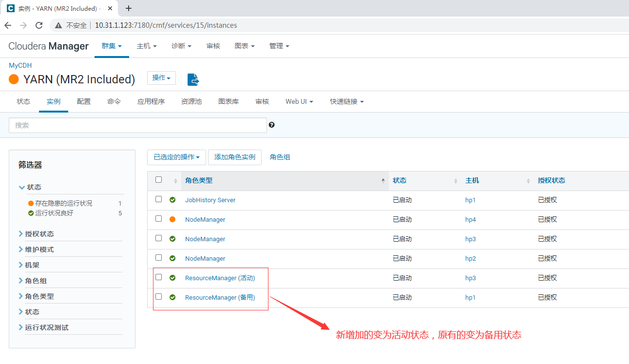Open the 已选定的操作 dropdown
Screen dimensions: 629x364
click(x=176, y=157)
